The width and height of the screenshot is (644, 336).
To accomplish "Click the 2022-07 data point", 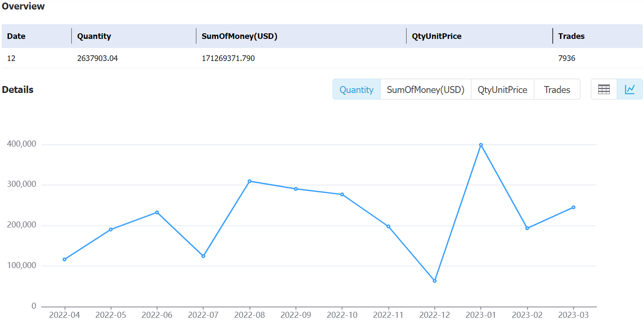I will click(x=203, y=256).
